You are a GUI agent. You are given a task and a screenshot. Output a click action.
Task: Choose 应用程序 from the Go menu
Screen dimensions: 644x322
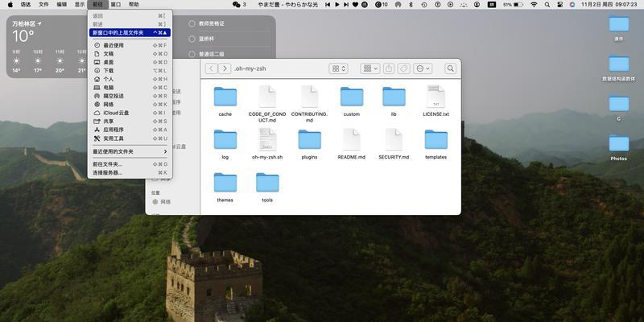(130, 130)
